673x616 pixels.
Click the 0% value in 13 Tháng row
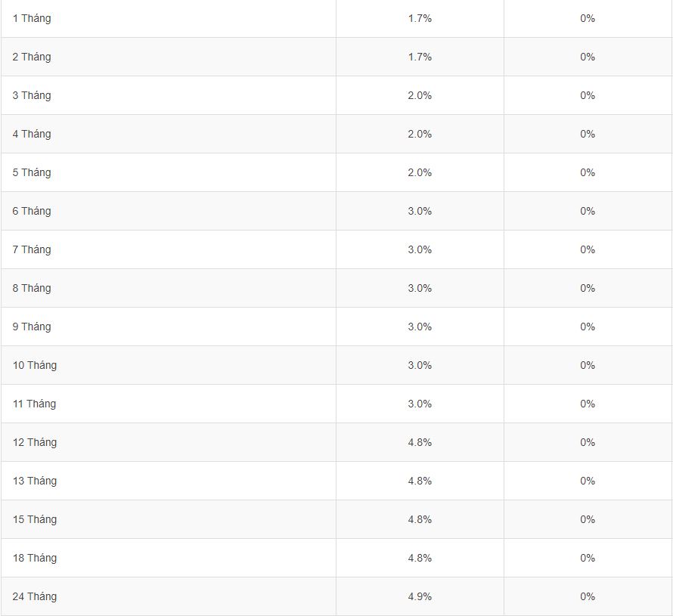[588, 481]
